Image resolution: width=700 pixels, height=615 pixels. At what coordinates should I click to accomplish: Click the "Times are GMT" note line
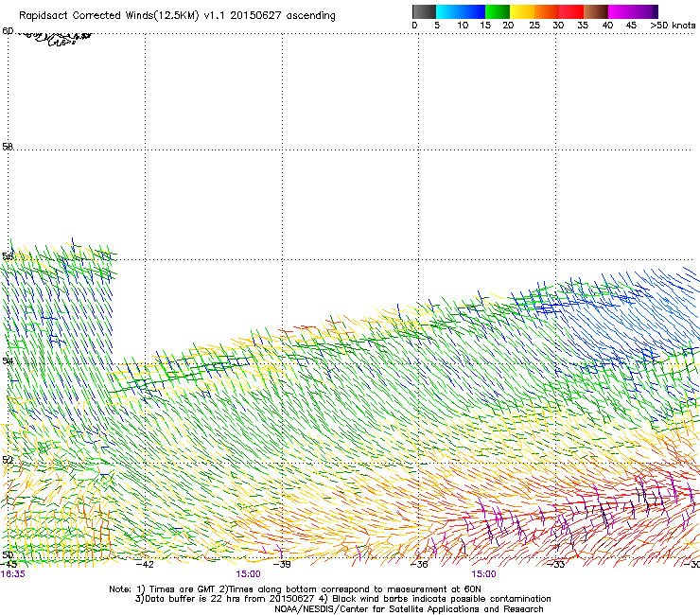click(295, 589)
